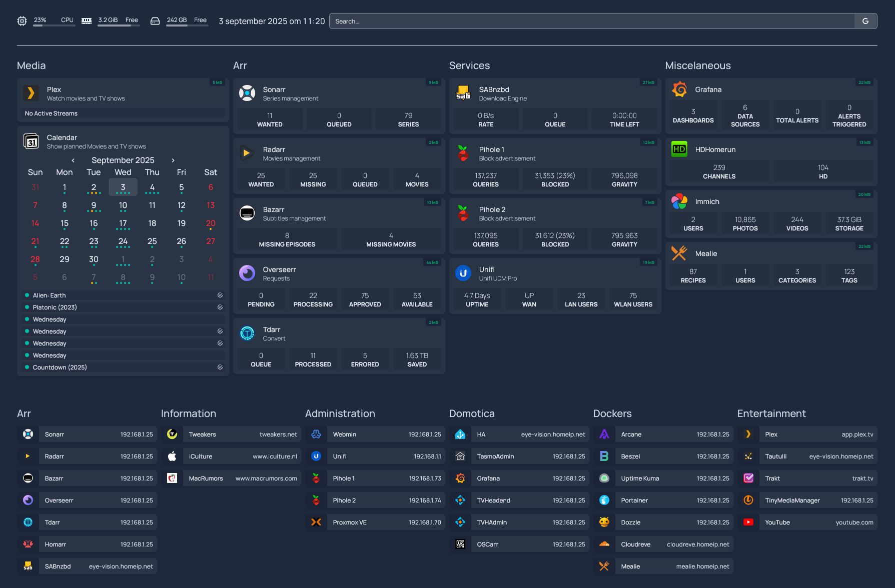Go to previous month in calendar
This screenshot has height=588, width=895.
click(73, 160)
